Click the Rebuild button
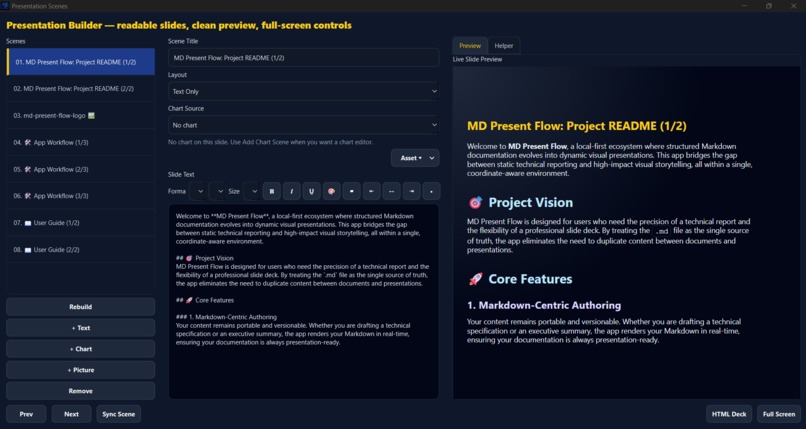The image size is (806, 429). (81, 307)
